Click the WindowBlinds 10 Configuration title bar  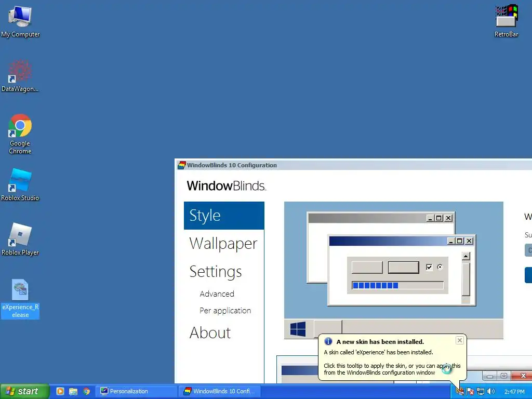[x=353, y=165]
